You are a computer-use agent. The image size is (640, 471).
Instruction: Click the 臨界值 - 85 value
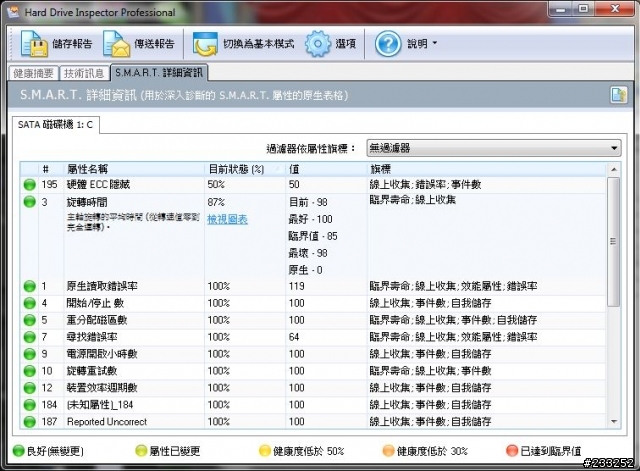[x=313, y=236]
